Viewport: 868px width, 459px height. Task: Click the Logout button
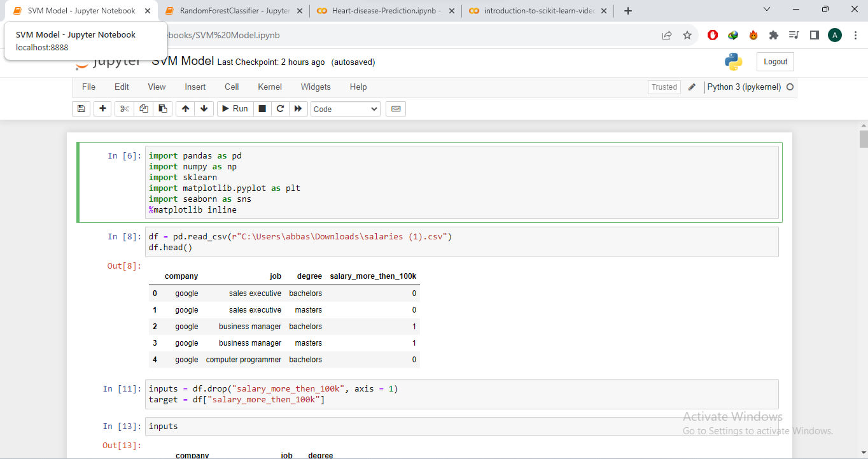click(774, 61)
